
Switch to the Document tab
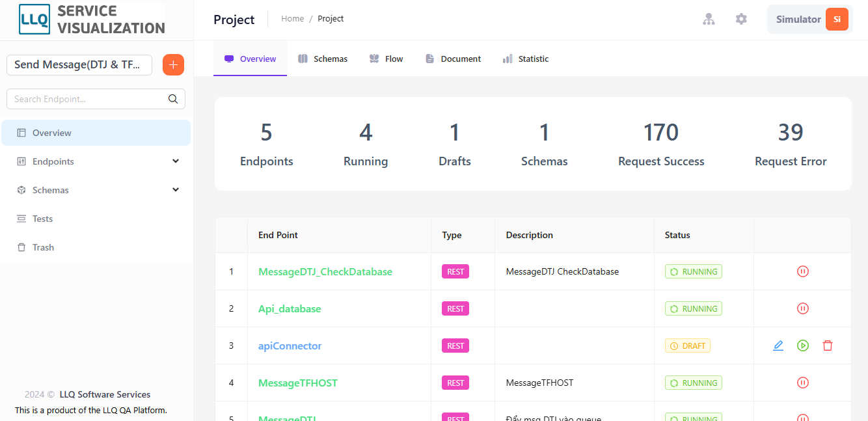coord(453,59)
